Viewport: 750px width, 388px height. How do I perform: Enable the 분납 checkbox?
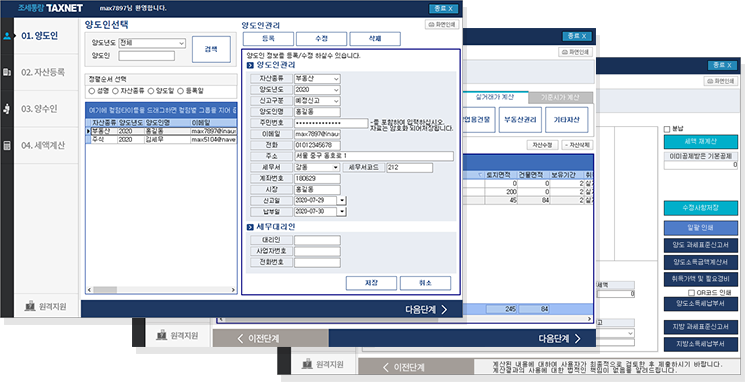[667, 129]
